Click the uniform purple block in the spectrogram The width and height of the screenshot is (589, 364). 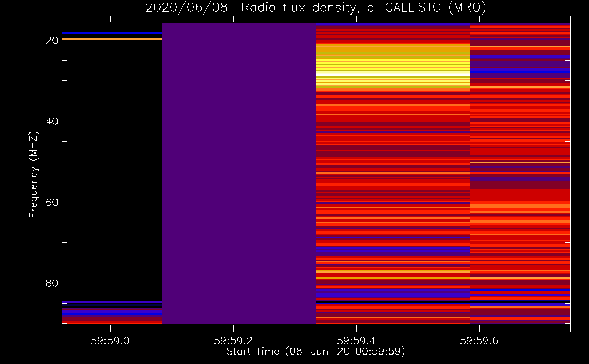239,174
